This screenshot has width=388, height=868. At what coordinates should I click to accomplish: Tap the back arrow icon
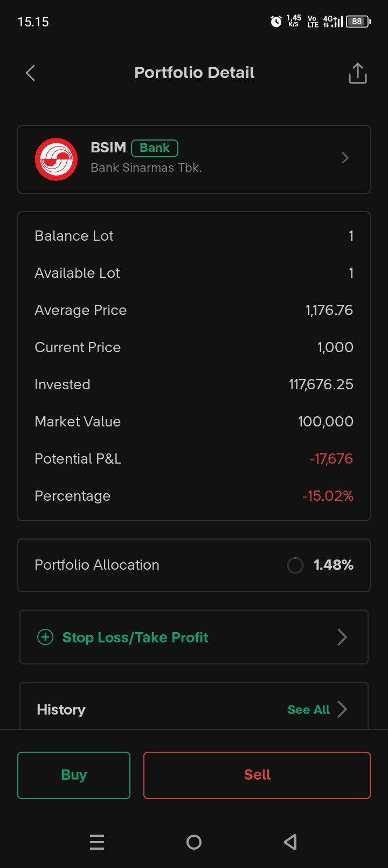tap(30, 73)
